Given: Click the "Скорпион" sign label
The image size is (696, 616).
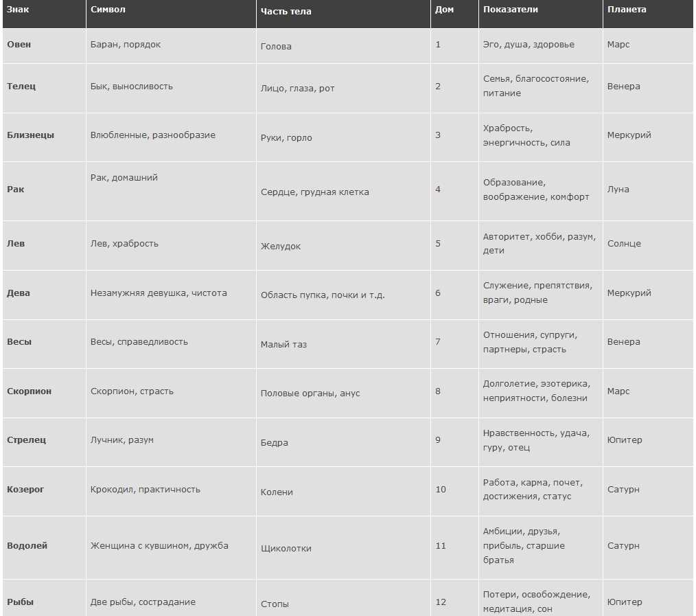Looking at the screenshot, I should (30, 391).
